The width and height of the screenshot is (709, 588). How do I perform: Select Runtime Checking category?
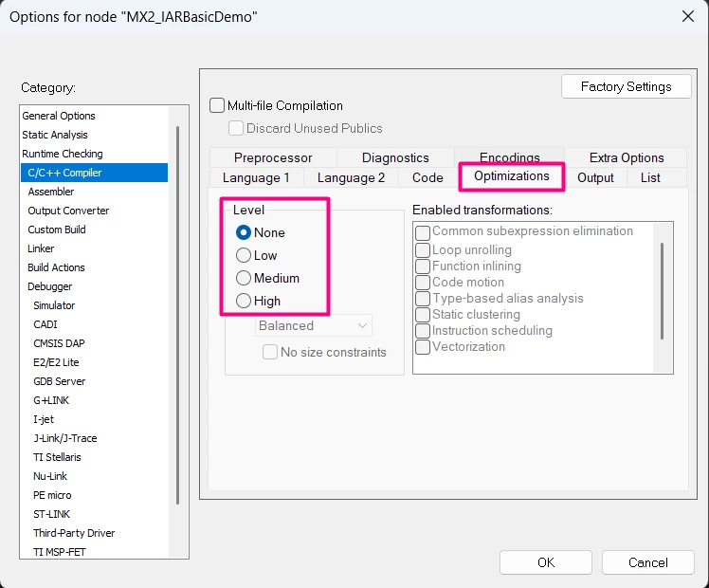tap(94, 154)
